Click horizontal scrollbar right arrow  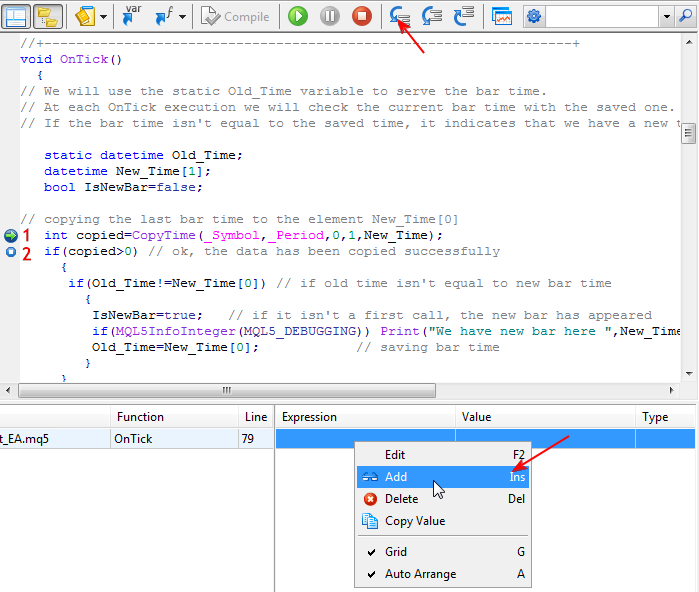tap(671, 390)
